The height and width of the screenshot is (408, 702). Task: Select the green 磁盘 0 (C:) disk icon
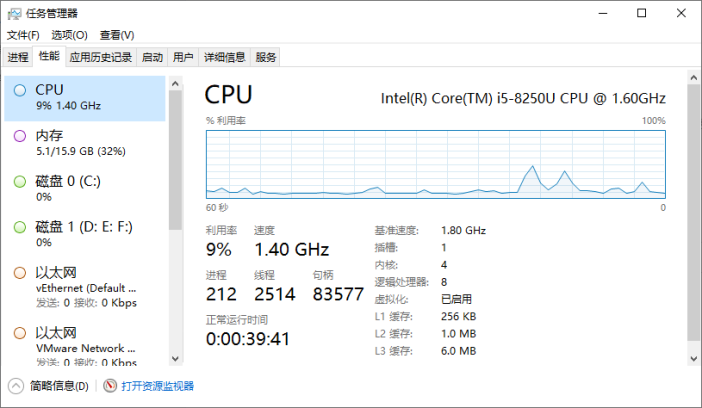(20, 181)
